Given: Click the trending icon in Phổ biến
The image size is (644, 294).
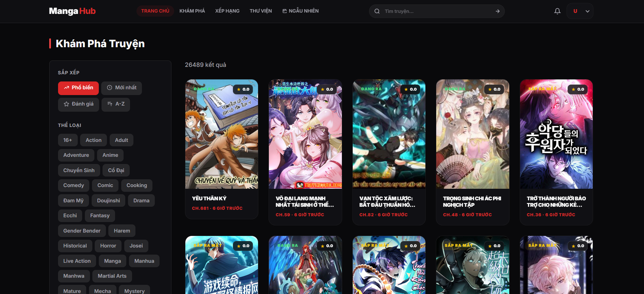Looking at the screenshot, I should (x=67, y=88).
